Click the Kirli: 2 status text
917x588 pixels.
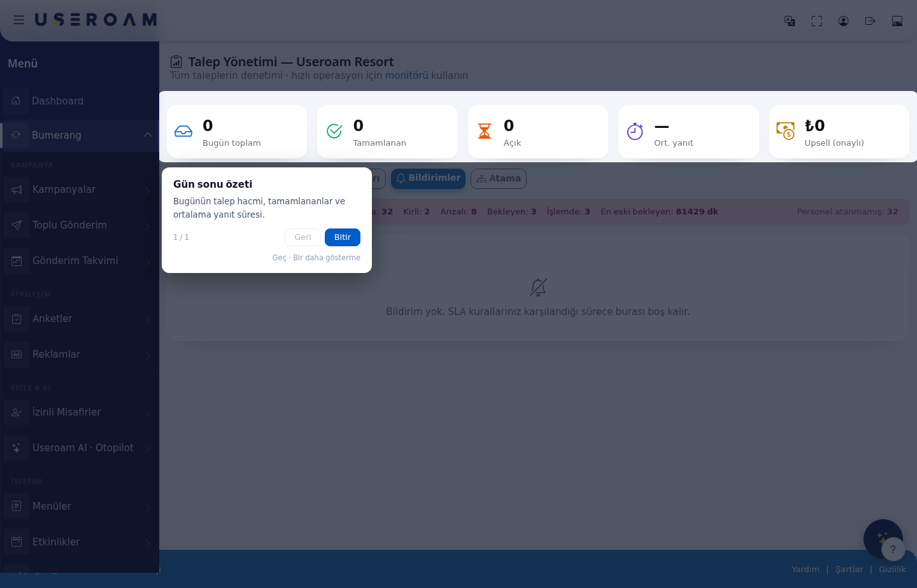coord(416,212)
